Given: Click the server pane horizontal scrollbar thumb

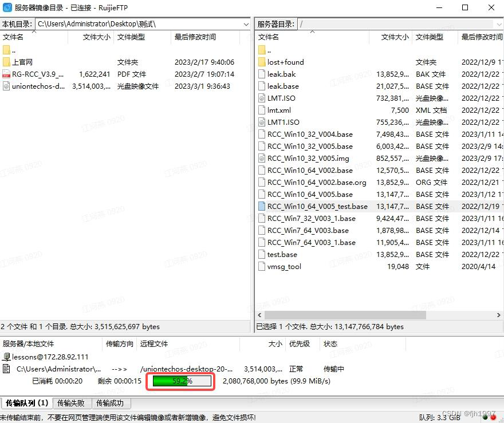Looking at the screenshot, I should [345, 315].
